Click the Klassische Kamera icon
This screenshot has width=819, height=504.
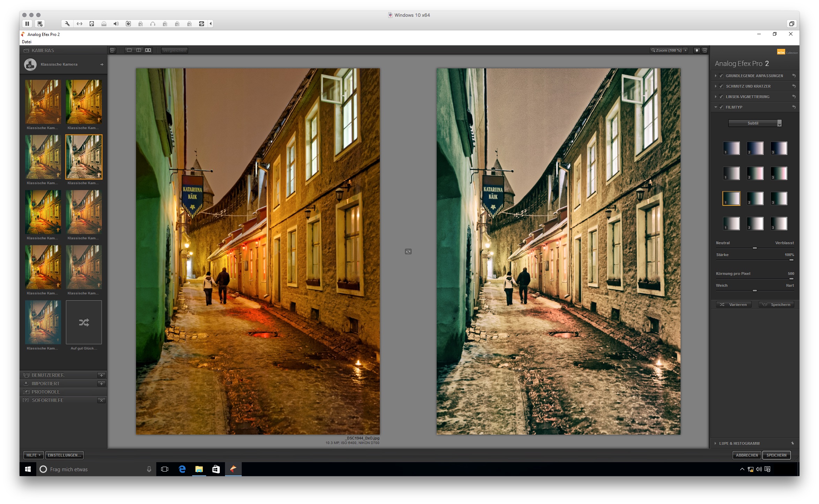pyautogui.click(x=30, y=64)
